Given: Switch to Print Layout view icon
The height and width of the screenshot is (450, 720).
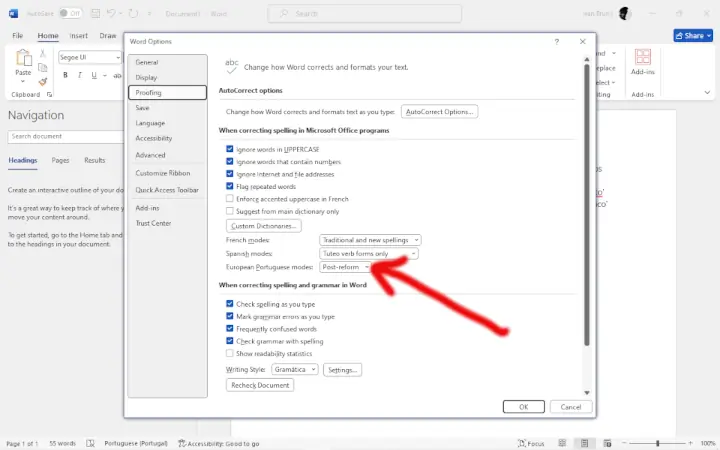Looking at the screenshot, I should 584,443.
